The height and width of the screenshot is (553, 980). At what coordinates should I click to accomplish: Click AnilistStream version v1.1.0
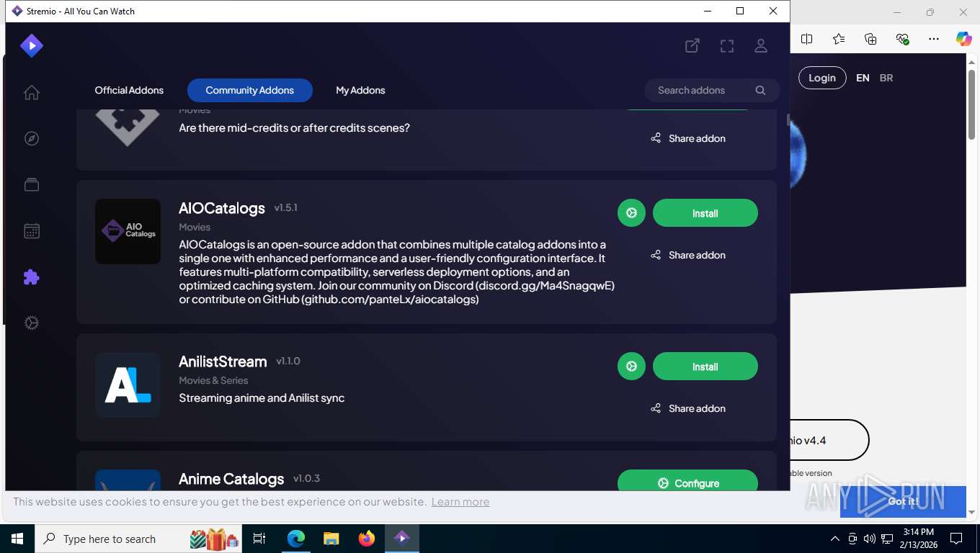tap(288, 361)
